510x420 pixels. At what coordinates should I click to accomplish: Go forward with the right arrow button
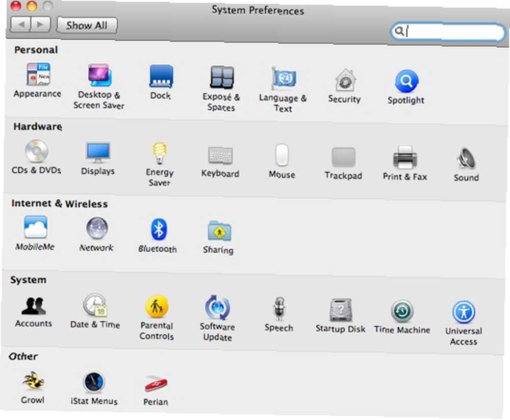point(41,24)
